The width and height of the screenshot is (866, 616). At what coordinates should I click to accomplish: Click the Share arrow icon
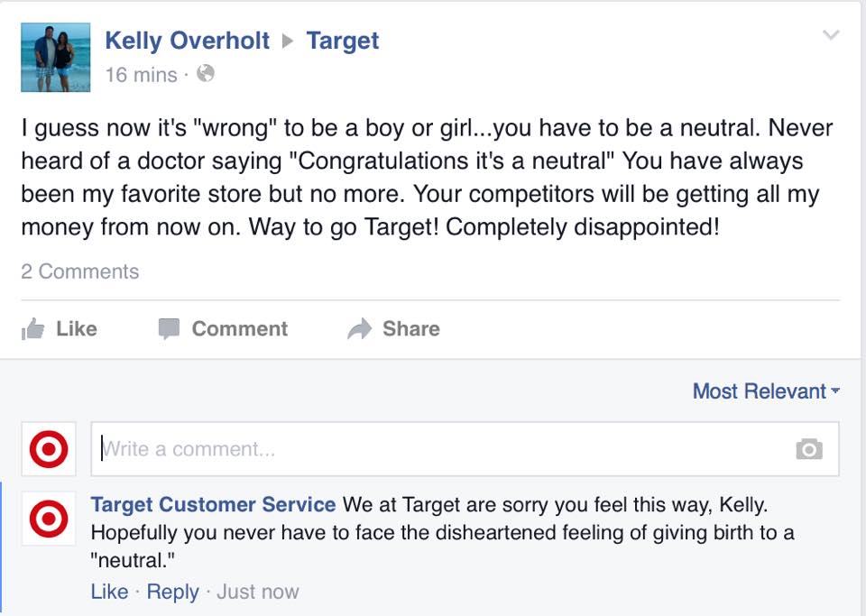[359, 329]
